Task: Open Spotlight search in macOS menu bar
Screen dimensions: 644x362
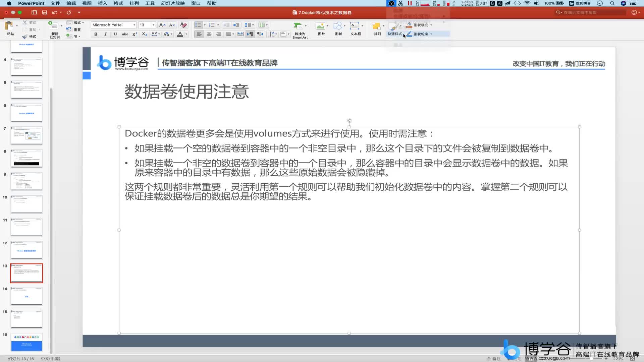Action: coord(612,3)
